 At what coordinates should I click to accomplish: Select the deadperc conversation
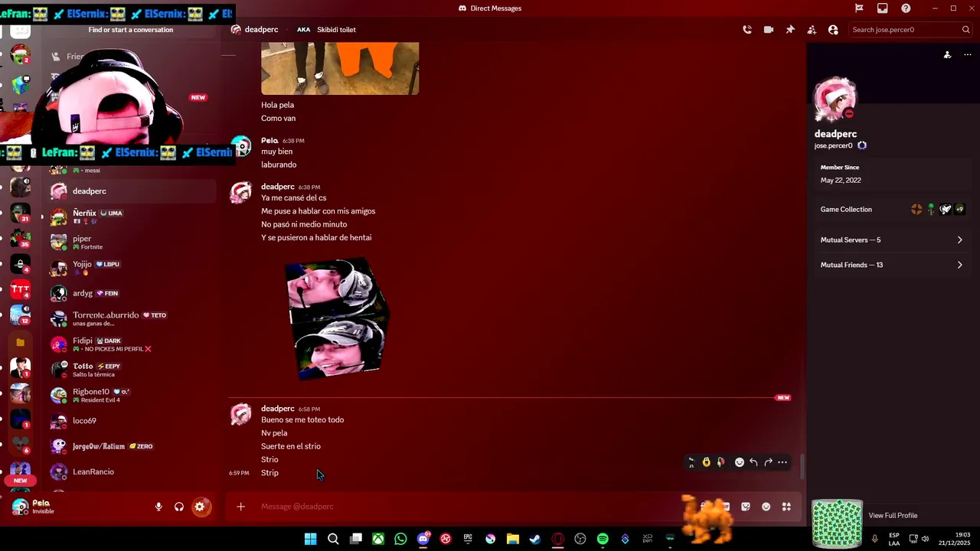(x=132, y=191)
